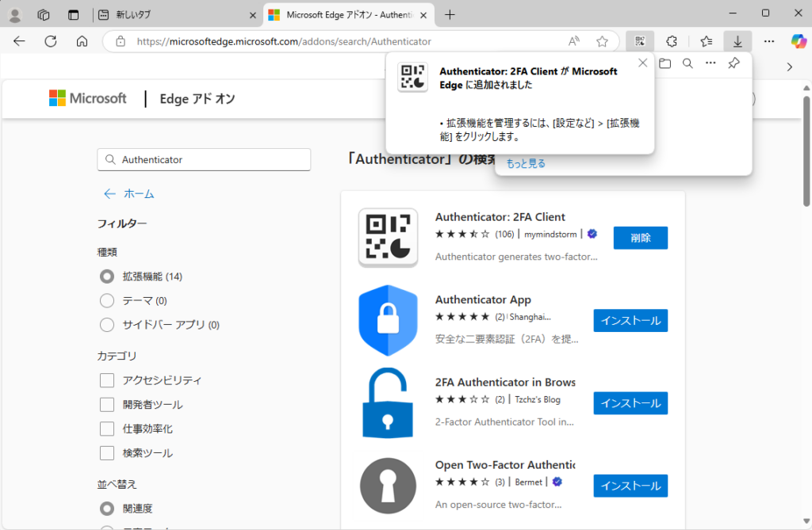Screen dimensions: 812x530
Task: Open 2FA Authenticator in Brows title
Action: tap(505, 383)
